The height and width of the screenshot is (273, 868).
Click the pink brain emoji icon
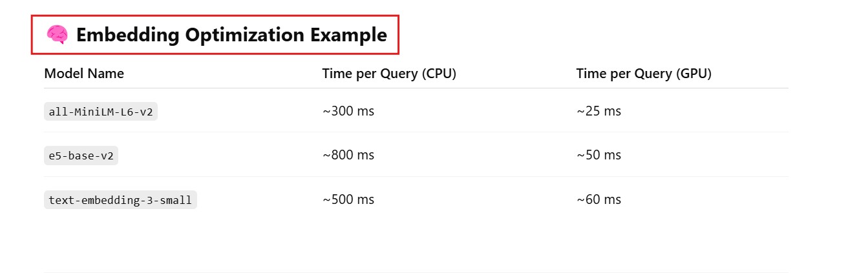(x=57, y=35)
